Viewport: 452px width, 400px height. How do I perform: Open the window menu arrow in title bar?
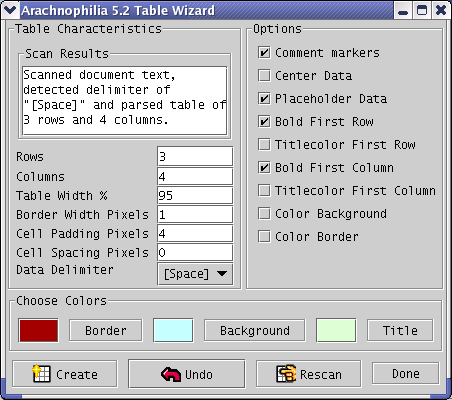9,10
